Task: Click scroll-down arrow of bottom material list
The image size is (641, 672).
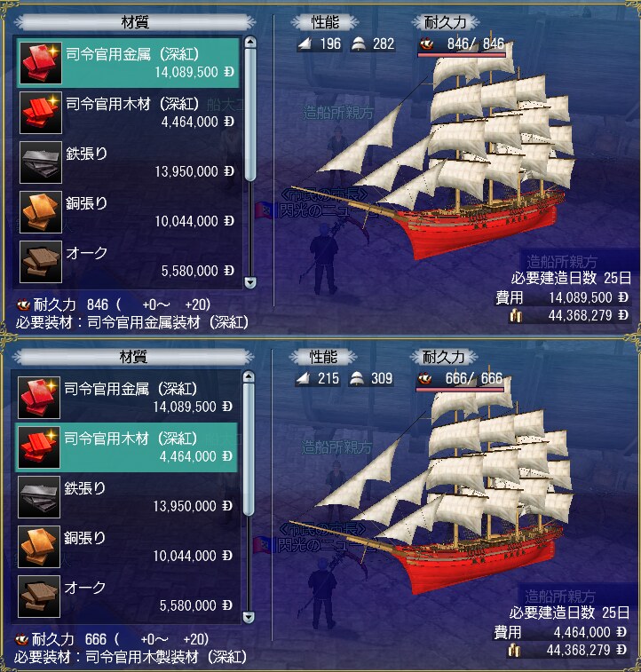Action: coord(249,617)
